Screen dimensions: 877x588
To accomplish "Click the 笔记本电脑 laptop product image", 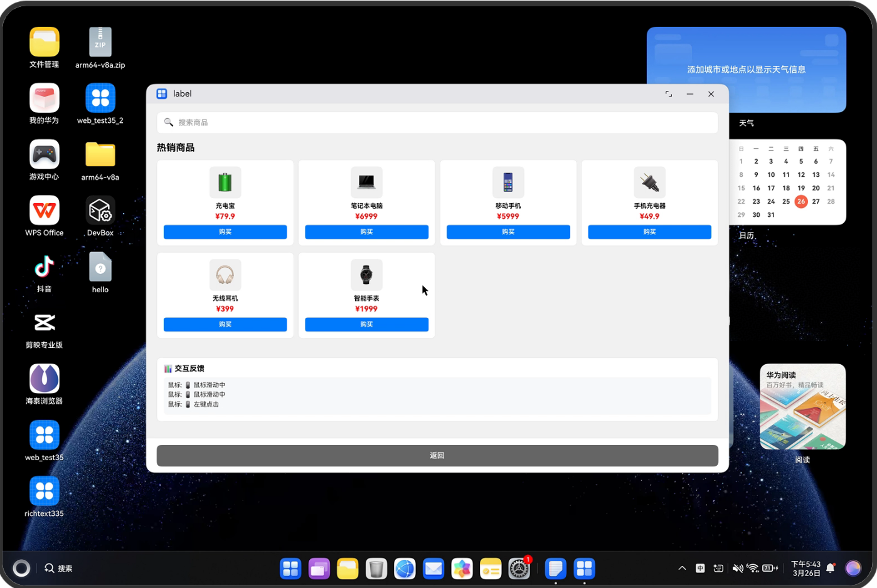I will tap(366, 182).
